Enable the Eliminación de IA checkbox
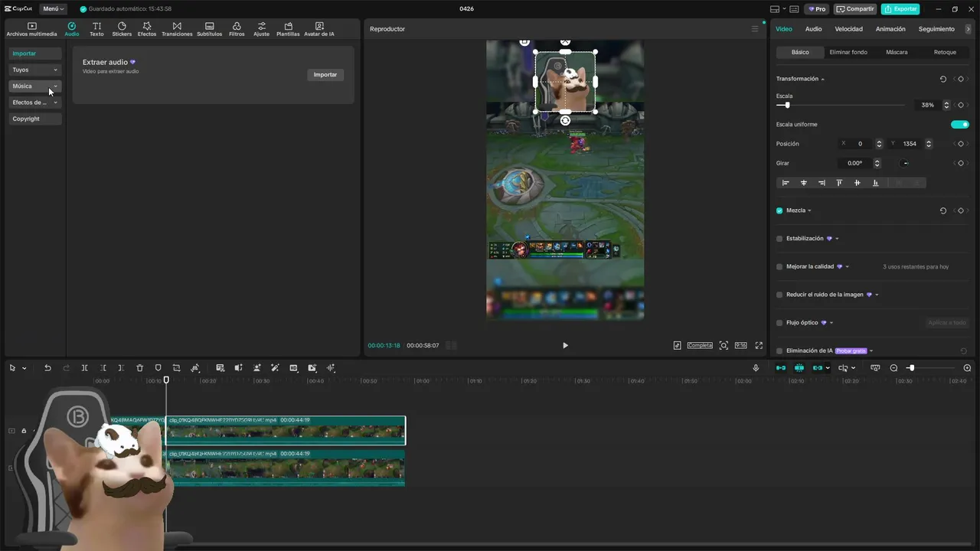 [x=779, y=350]
